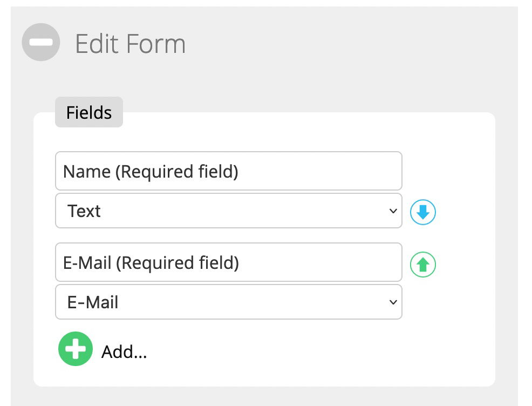
Task: Place cursor after 'Name (Required field)' text
Action: pyautogui.click(x=240, y=171)
